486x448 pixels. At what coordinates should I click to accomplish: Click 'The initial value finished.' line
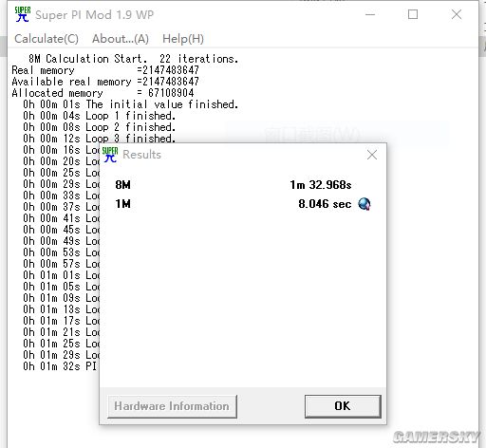tap(130, 104)
